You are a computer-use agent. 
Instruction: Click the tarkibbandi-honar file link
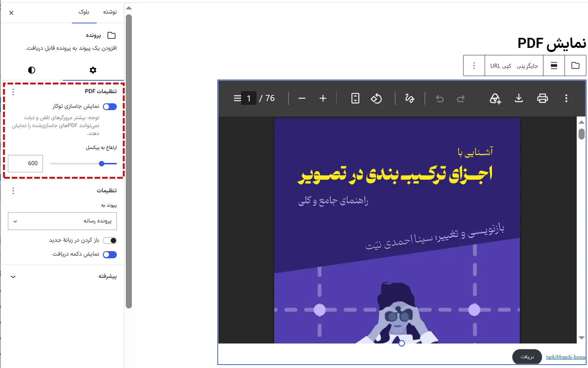566,357
